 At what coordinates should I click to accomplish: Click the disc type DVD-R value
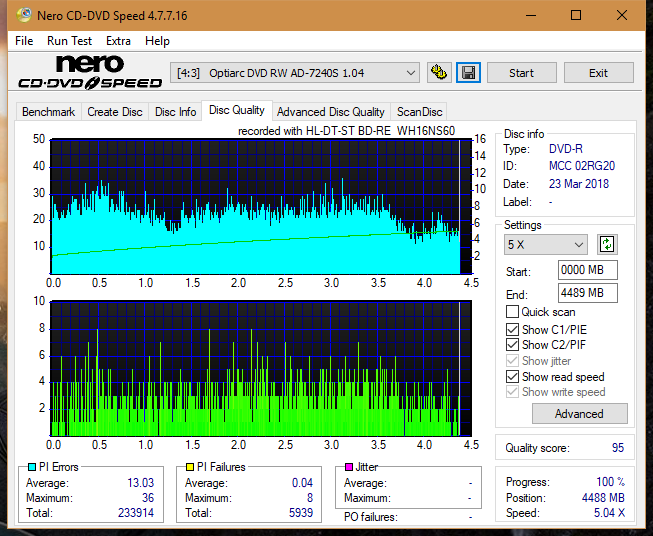coord(566,149)
